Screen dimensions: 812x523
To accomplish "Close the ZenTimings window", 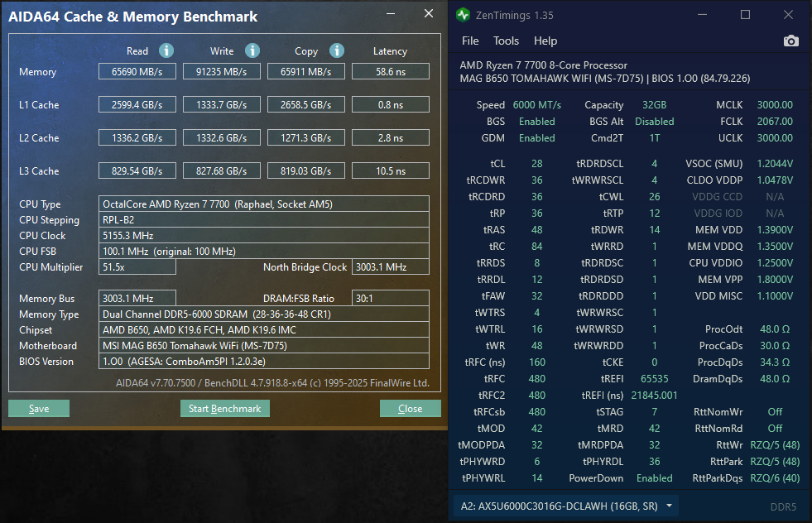I will click(x=788, y=15).
